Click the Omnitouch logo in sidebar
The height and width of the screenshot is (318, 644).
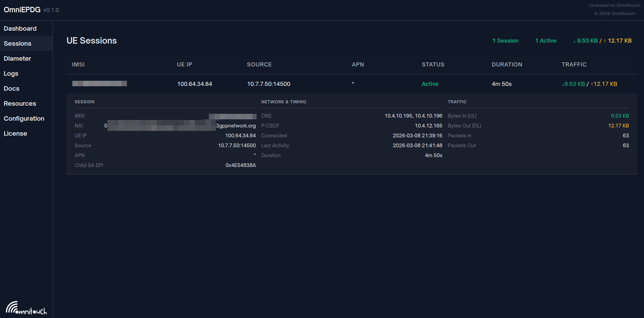click(26, 308)
